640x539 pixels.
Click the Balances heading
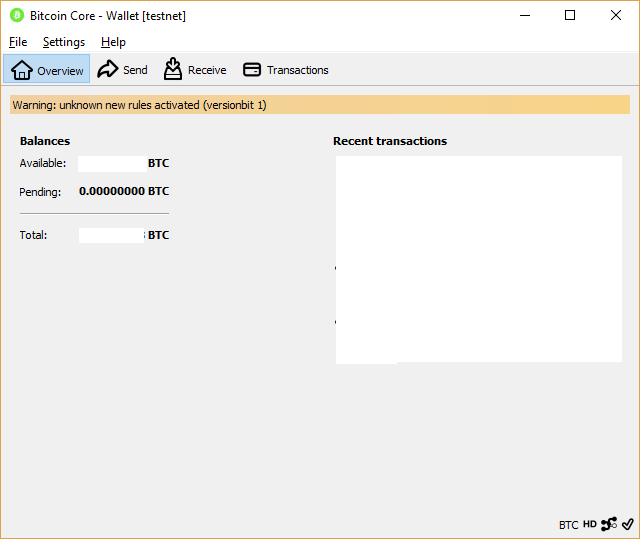click(45, 141)
